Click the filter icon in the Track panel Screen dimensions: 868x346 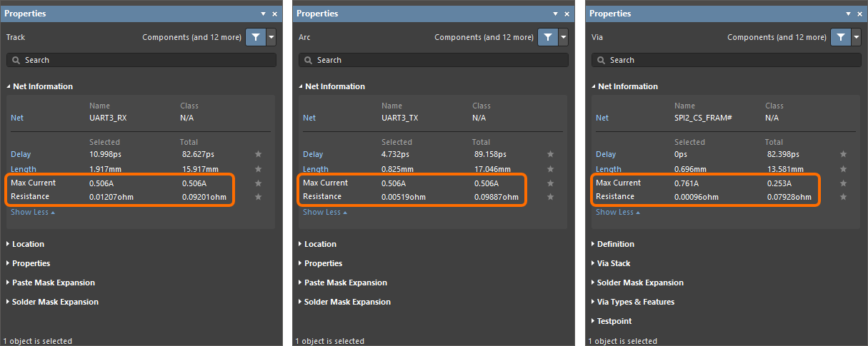click(x=254, y=37)
